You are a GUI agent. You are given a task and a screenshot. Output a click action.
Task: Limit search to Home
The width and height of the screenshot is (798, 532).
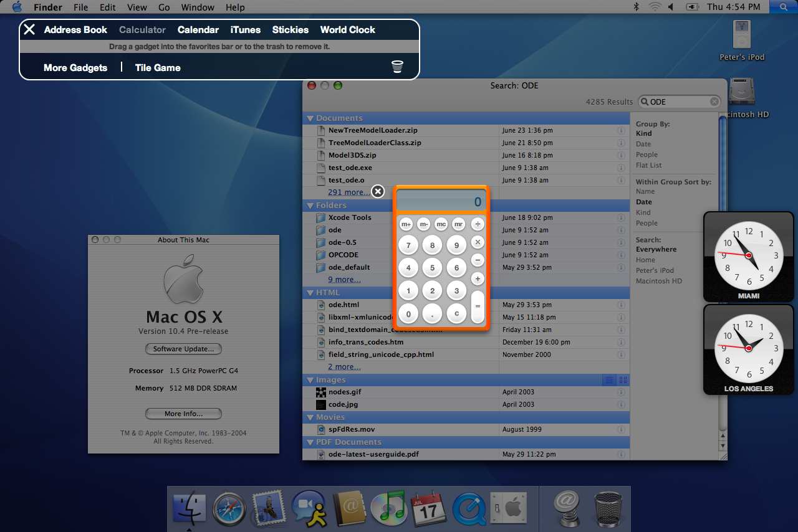coord(645,260)
